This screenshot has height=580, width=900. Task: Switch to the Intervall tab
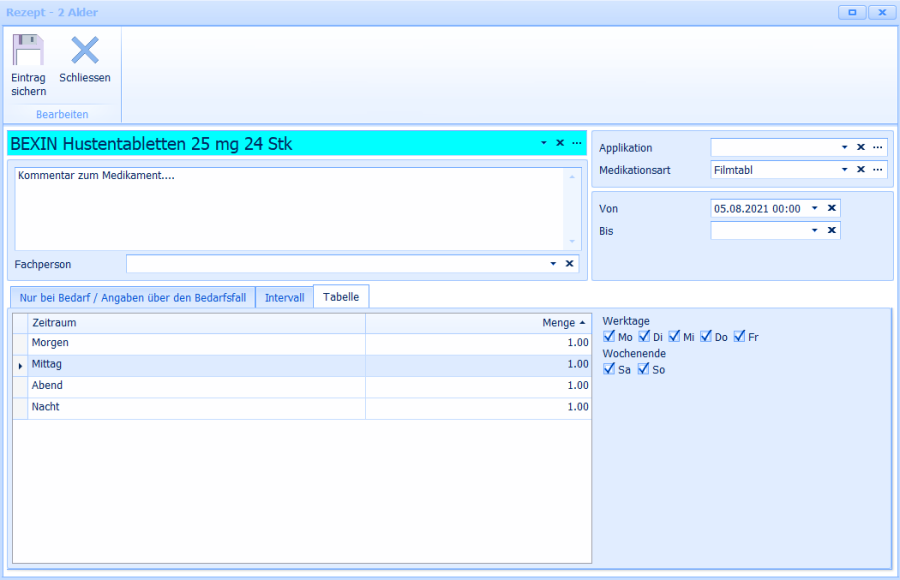(285, 297)
